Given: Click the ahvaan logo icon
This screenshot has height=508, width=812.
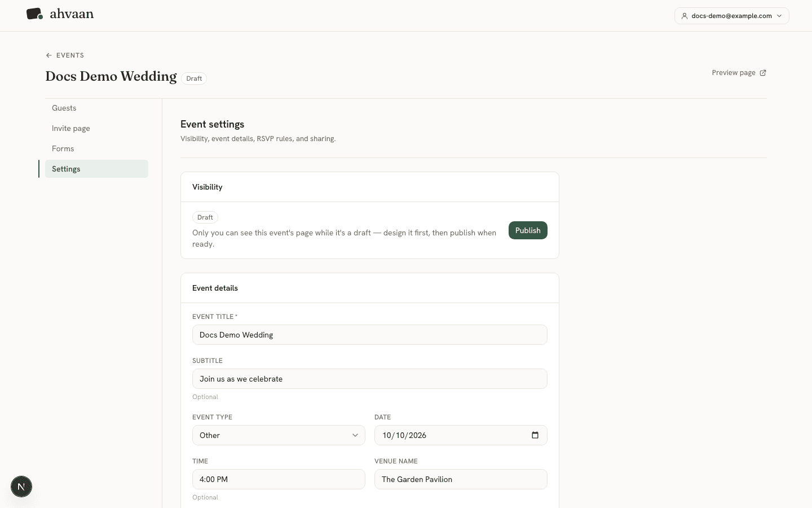Looking at the screenshot, I should tap(34, 14).
